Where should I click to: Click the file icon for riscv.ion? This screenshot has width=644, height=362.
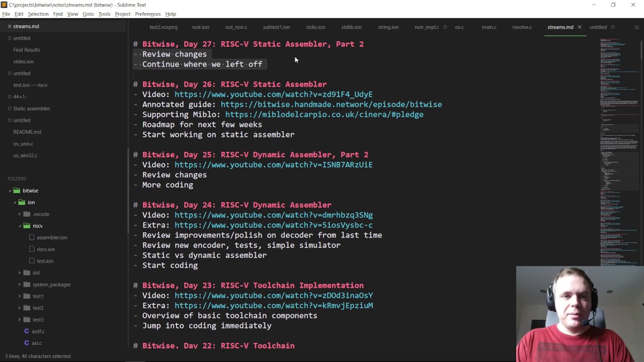32,249
